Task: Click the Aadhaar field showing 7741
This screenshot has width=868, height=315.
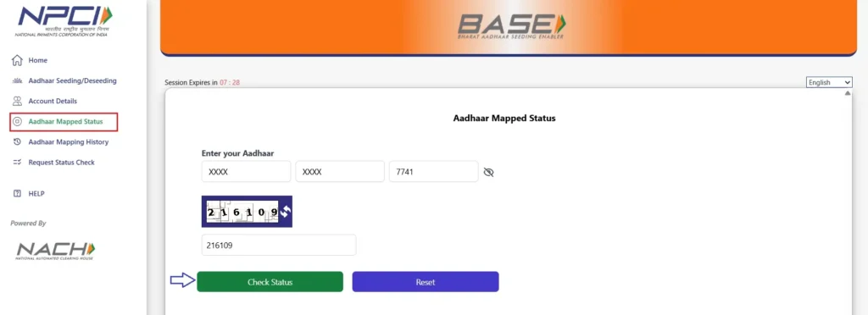Action: tap(433, 172)
